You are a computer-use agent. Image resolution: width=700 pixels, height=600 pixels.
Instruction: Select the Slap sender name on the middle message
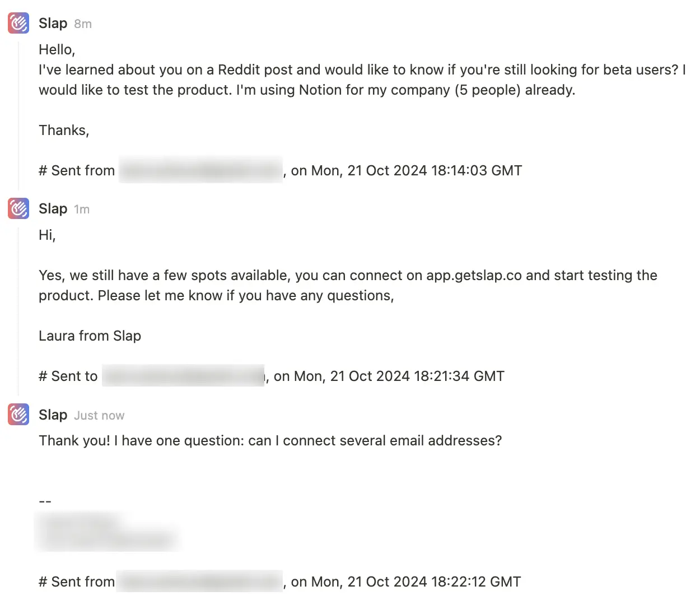coord(53,208)
